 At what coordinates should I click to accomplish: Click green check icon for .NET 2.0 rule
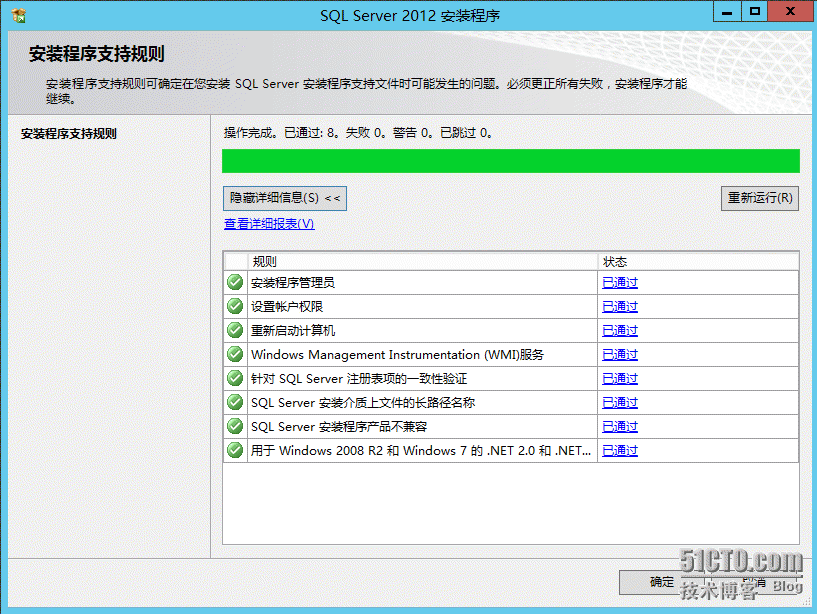point(235,450)
